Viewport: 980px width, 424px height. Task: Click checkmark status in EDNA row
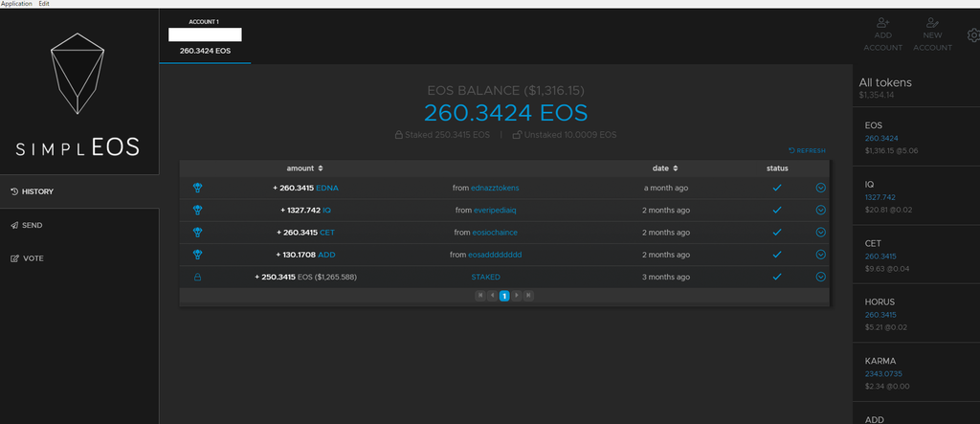click(777, 188)
